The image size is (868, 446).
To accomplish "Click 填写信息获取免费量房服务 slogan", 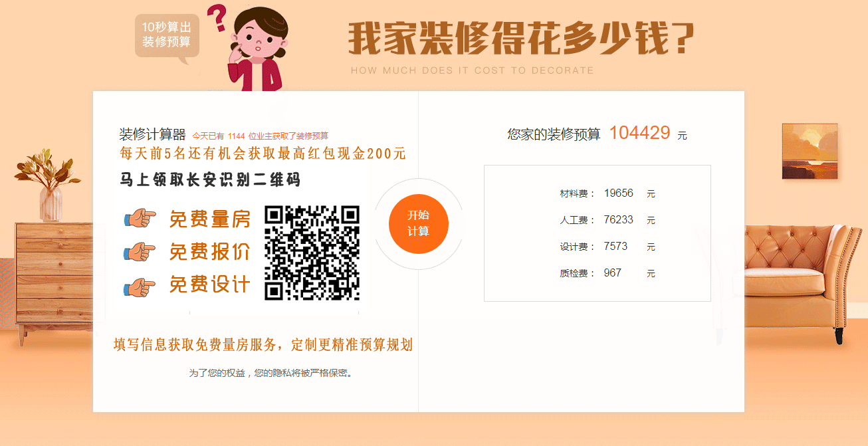I will 263,345.
